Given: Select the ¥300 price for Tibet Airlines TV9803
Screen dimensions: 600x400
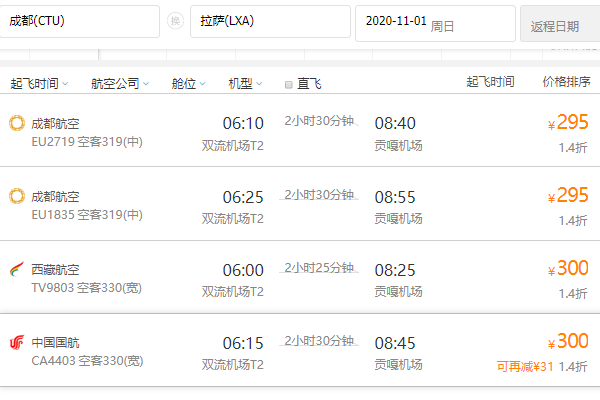Looking at the screenshot, I should click(x=568, y=270).
